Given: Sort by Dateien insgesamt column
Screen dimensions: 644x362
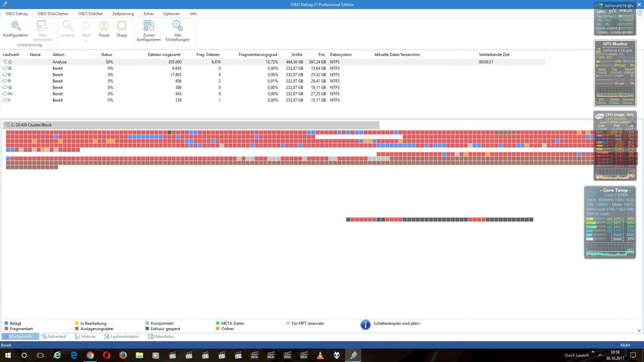Looking at the screenshot, I should [149, 54].
